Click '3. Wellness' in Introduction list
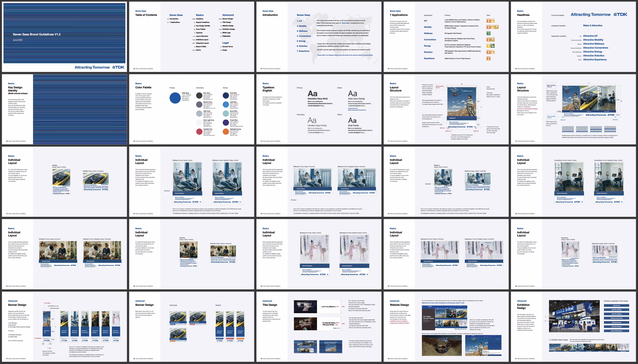The height and width of the screenshot is (364, 638). click(302, 31)
